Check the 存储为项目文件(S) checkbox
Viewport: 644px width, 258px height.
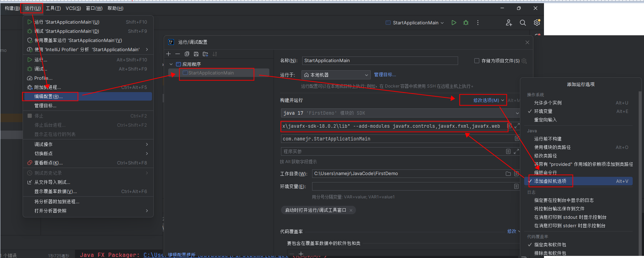476,61
